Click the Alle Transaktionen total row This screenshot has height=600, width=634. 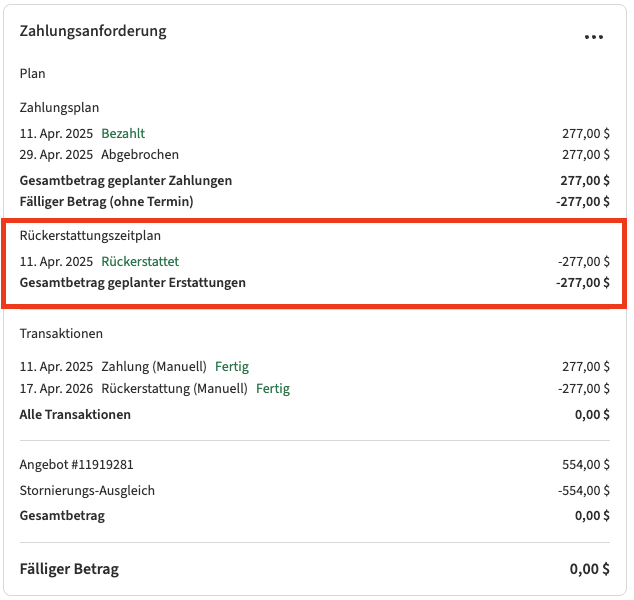[75, 414]
